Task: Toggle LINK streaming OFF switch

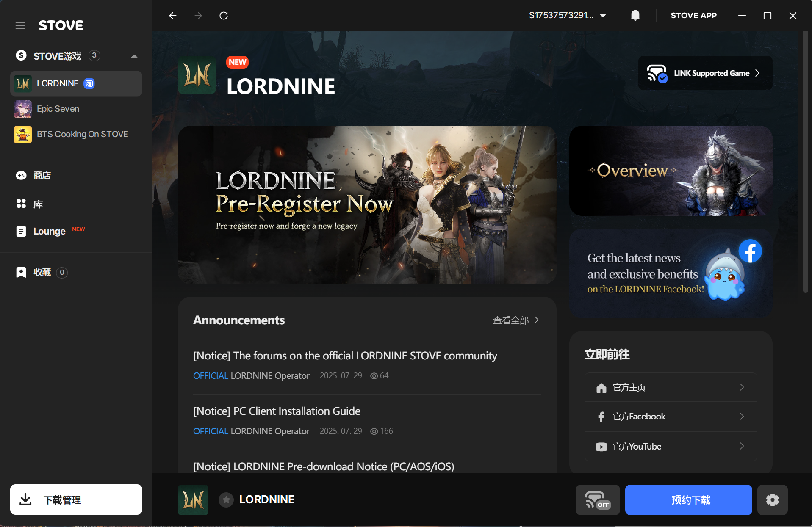Action: pos(598,500)
